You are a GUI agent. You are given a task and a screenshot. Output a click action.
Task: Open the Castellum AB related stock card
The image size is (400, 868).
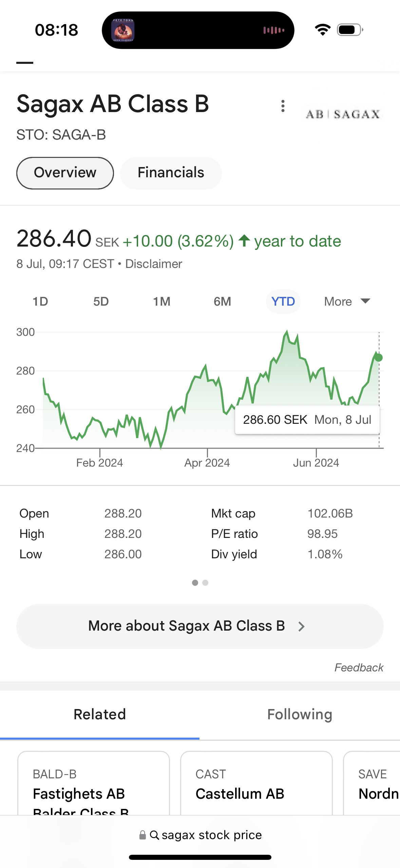256,784
